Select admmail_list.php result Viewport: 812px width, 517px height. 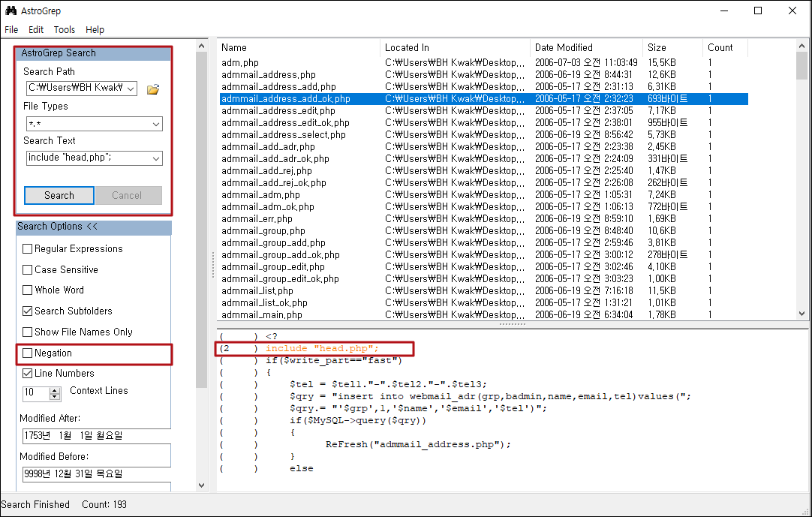click(484, 290)
